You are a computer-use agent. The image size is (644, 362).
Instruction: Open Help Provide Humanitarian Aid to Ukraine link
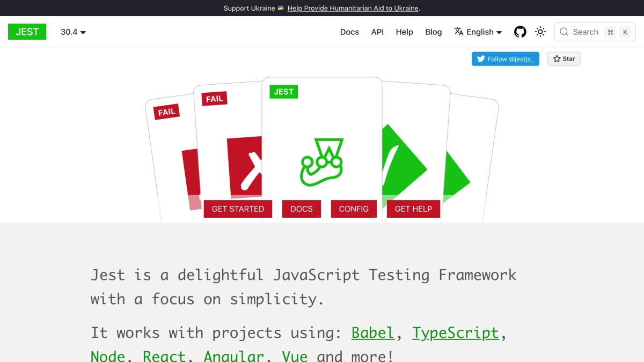353,8
